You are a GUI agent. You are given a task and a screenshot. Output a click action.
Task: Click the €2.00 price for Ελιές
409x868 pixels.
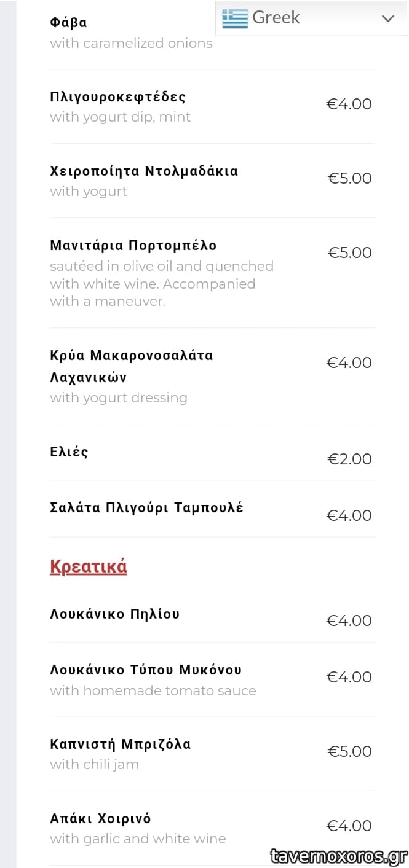[349, 459]
